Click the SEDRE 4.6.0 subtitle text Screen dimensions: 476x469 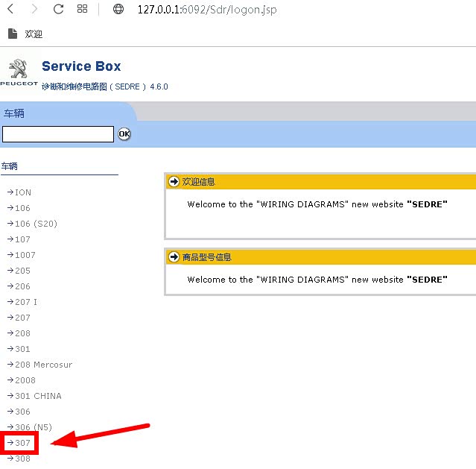point(105,86)
